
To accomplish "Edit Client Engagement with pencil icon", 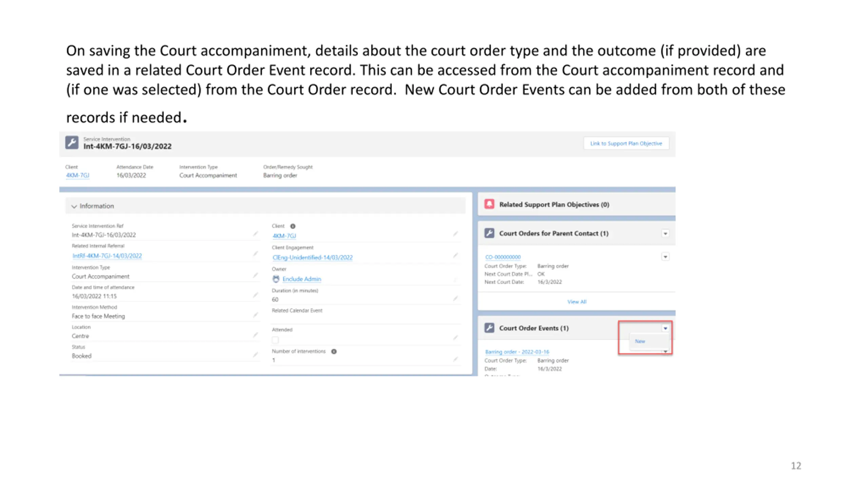I will coord(455,255).
